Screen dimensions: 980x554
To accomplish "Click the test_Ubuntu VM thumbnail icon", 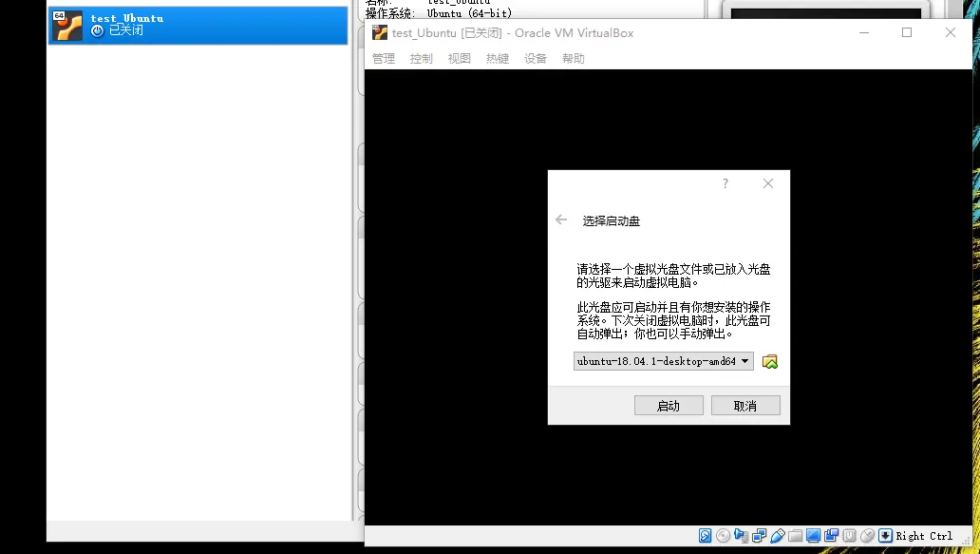I will pos(66,25).
